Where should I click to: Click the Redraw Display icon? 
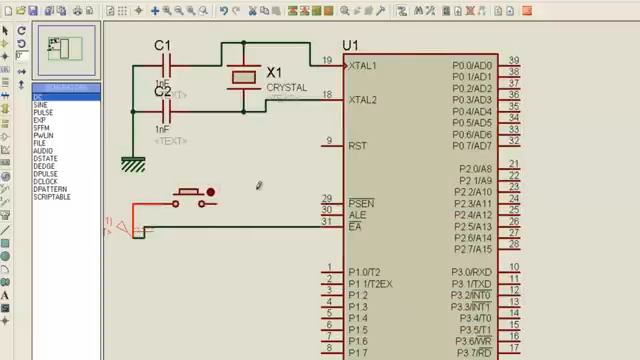point(110,11)
